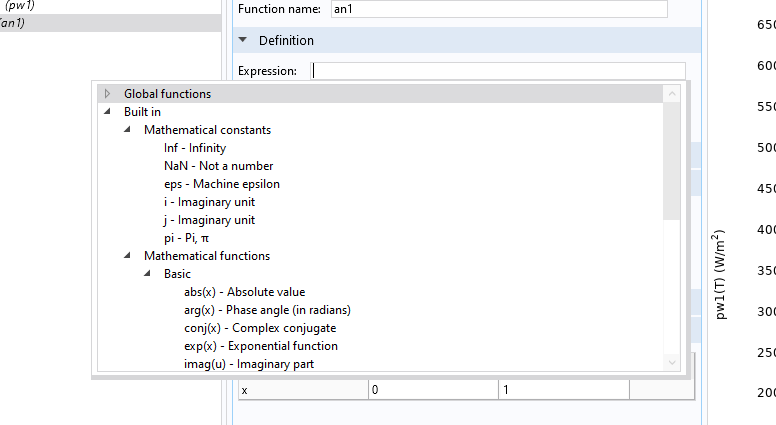Collapse the Definition section header
The height and width of the screenshot is (425, 776).
(x=243, y=41)
